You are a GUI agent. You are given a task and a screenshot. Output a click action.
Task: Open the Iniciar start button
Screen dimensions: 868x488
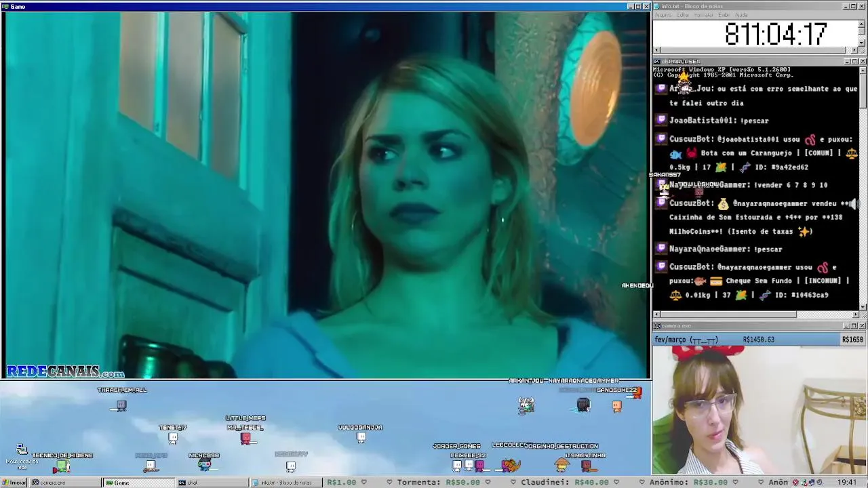(14, 483)
